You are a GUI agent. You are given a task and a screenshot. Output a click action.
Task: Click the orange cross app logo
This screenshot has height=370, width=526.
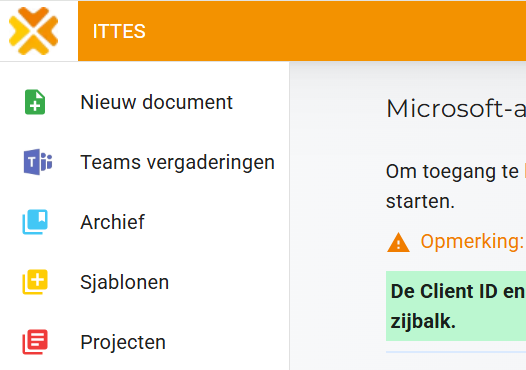point(33,31)
